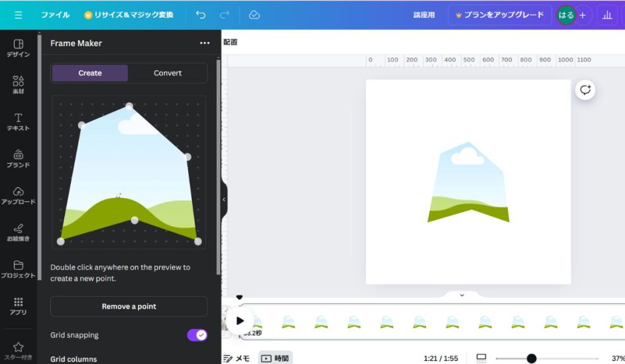Click the Remove a point button
The image size is (625, 364).
pyautogui.click(x=129, y=306)
